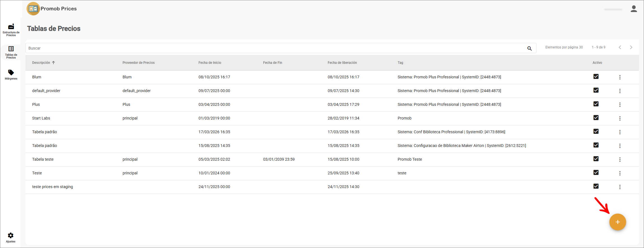Open Ajustes gear settings
This screenshot has width=644, height=248.
click(11, 237)
